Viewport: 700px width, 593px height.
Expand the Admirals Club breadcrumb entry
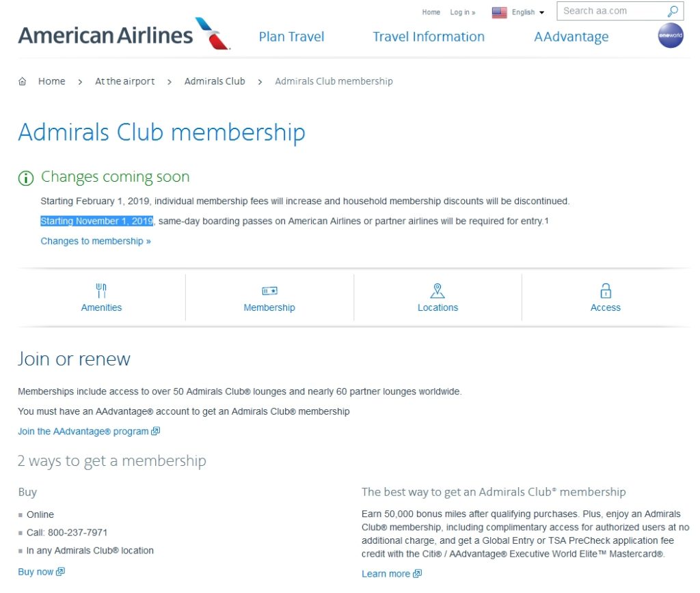pyautogui.click(x=215, y=81)
